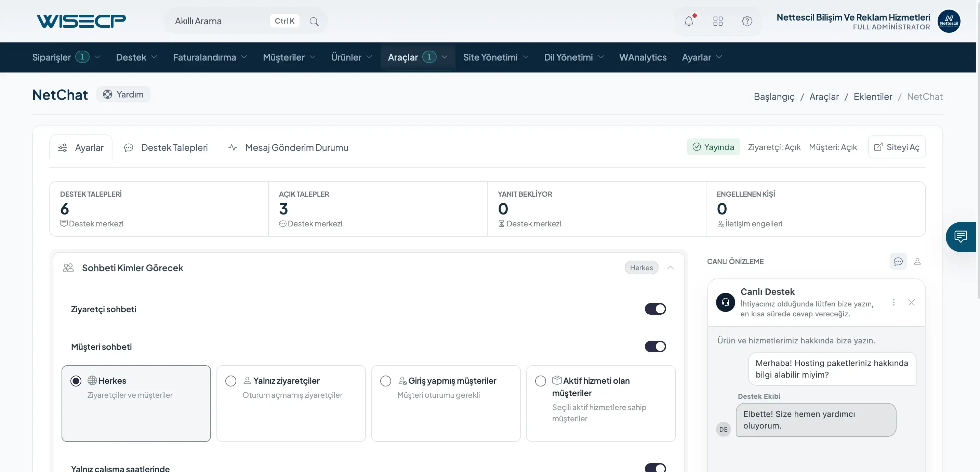Close the Canlı Destek preview chat
980x472 pixels.
tap(912, 302)
